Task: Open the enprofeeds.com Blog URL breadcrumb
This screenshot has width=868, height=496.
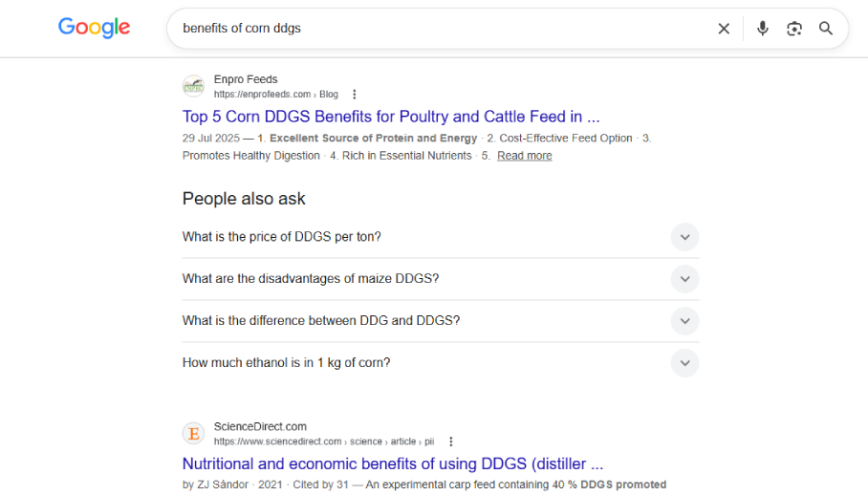Action: [275, 95]
